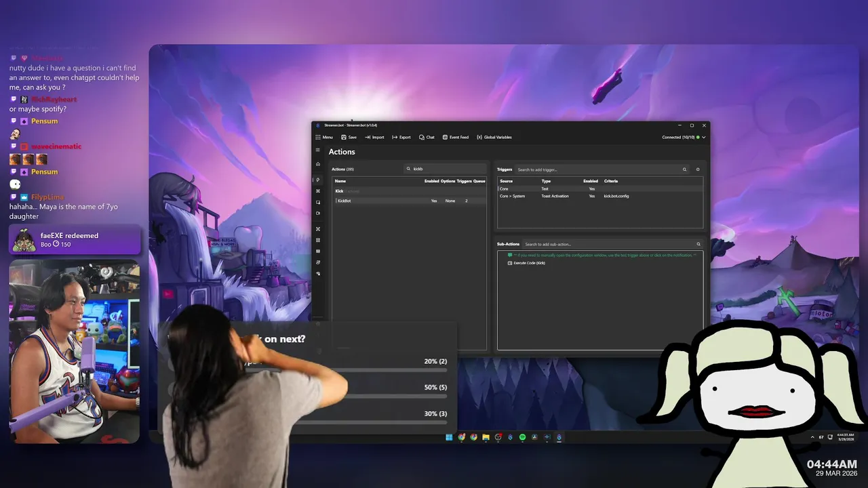
Task: Click faeEXE redeemed notification card
Action: [x=75, y=239]
